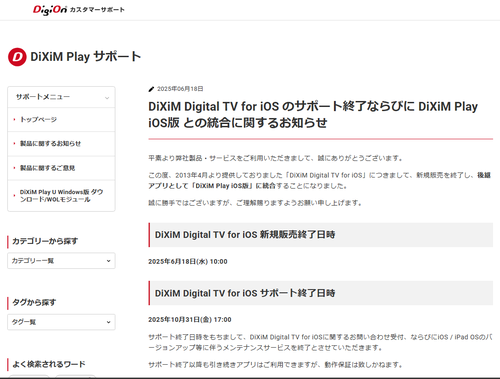Click the red DiXiM D logo icon
The width and height of the screenshot is (500, 379).
[x=17, y=57]
